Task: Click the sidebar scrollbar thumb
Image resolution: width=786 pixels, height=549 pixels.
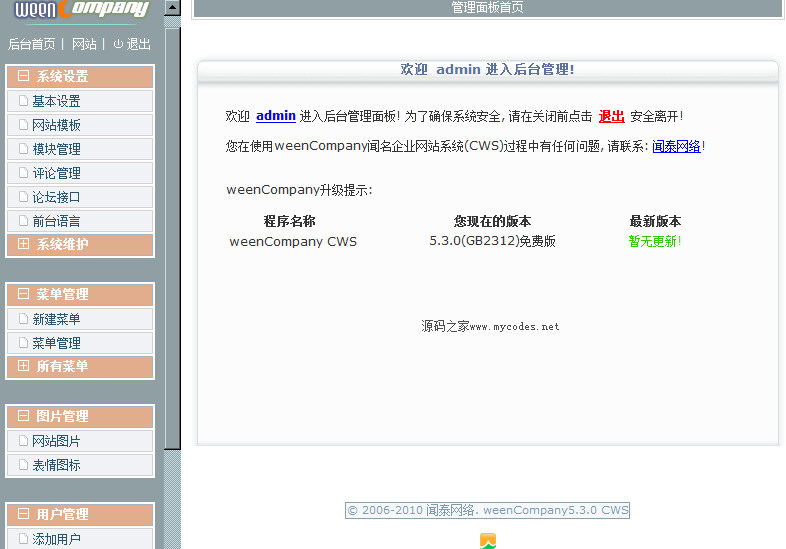Action: (x=172, y=238)
